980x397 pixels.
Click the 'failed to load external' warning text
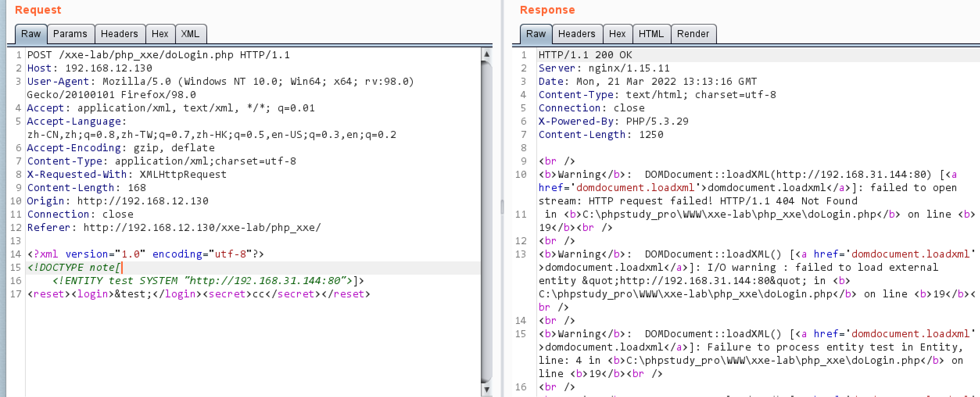tap(867, 267)
